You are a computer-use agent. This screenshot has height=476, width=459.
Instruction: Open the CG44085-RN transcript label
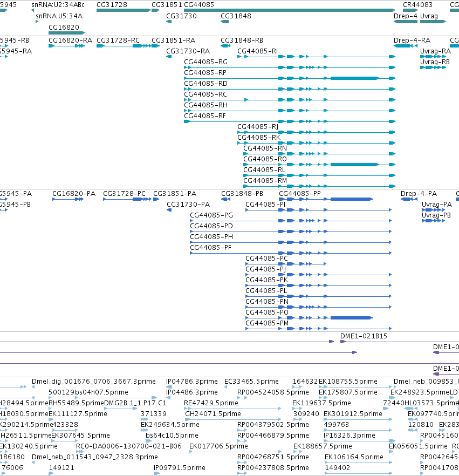(265, 148)
